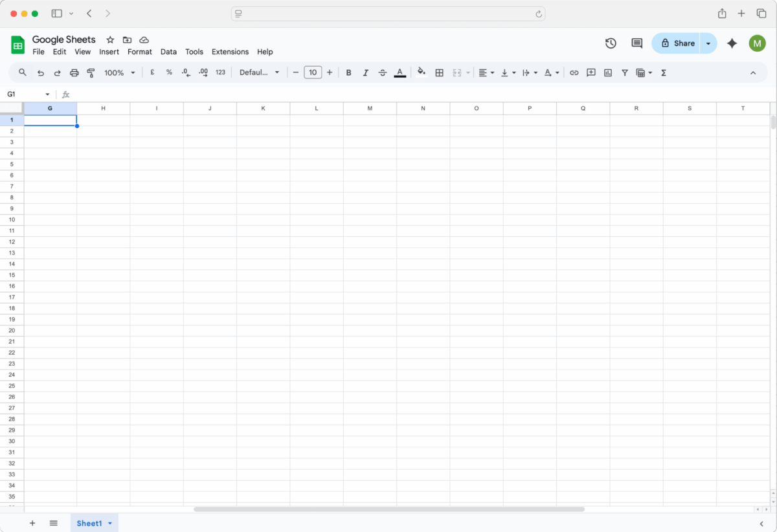Open version history
The image size is (777, 532).
(610, 43)
